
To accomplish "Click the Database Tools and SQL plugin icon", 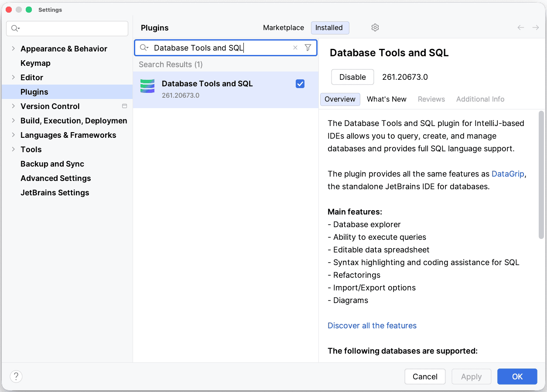I will (147, 86).
